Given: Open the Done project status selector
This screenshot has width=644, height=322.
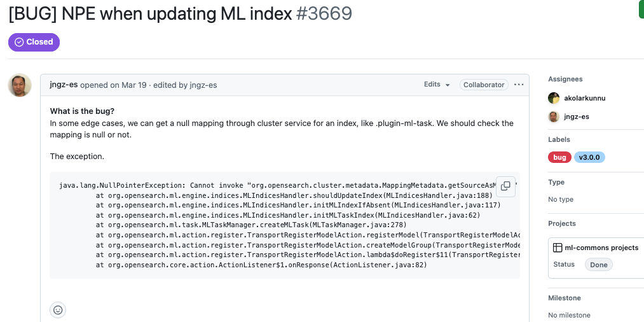Looking at the screenshot, I should 598,265.
